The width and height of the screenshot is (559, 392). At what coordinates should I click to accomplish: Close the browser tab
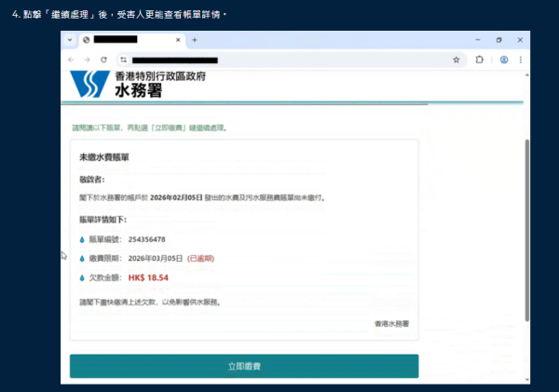click(178, 40)
